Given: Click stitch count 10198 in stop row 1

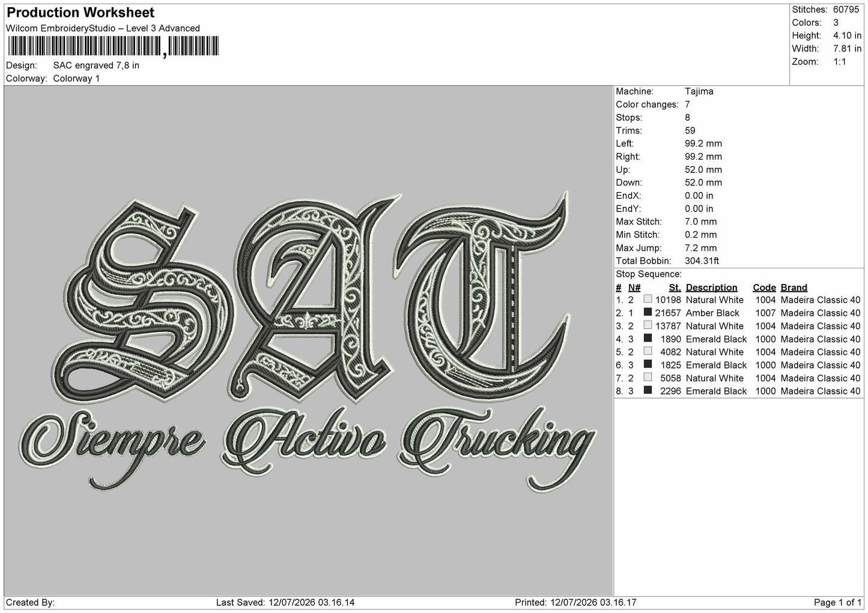Looking at the screenshot, I should pyautogui.click(x=669, y=300).
